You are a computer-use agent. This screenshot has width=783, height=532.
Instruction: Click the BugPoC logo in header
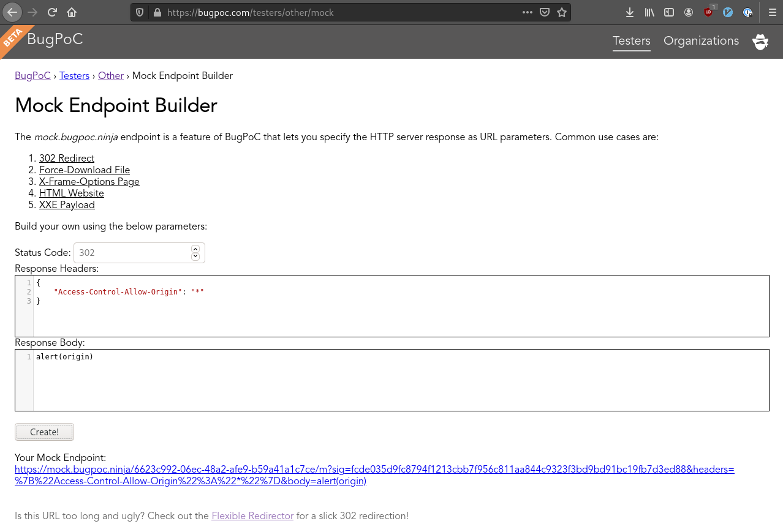tap(55, 40)
